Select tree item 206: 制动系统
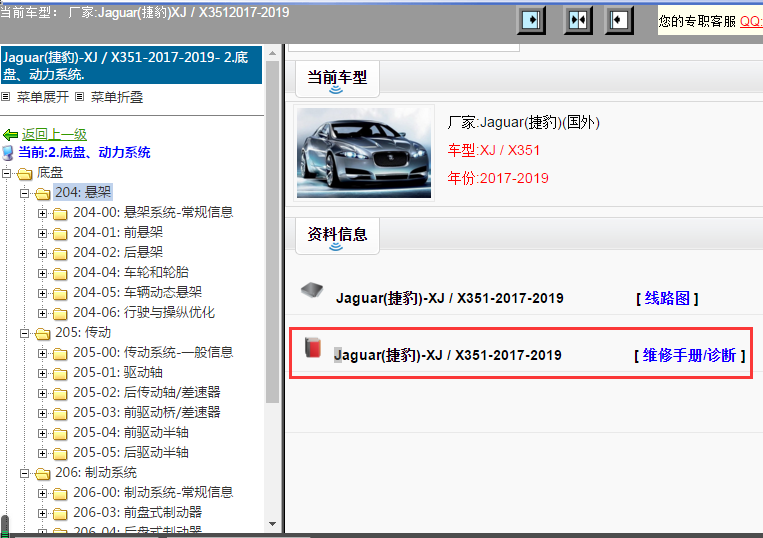 coord(96,472)
